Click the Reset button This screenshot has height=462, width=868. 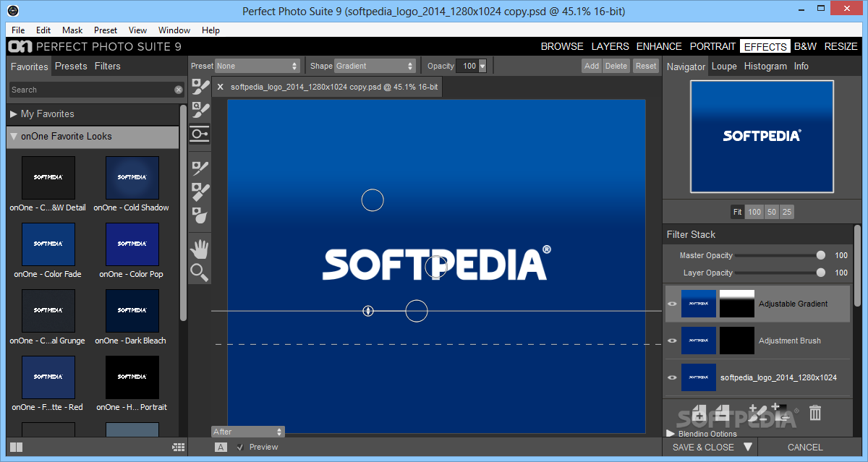tap(646, 66)
